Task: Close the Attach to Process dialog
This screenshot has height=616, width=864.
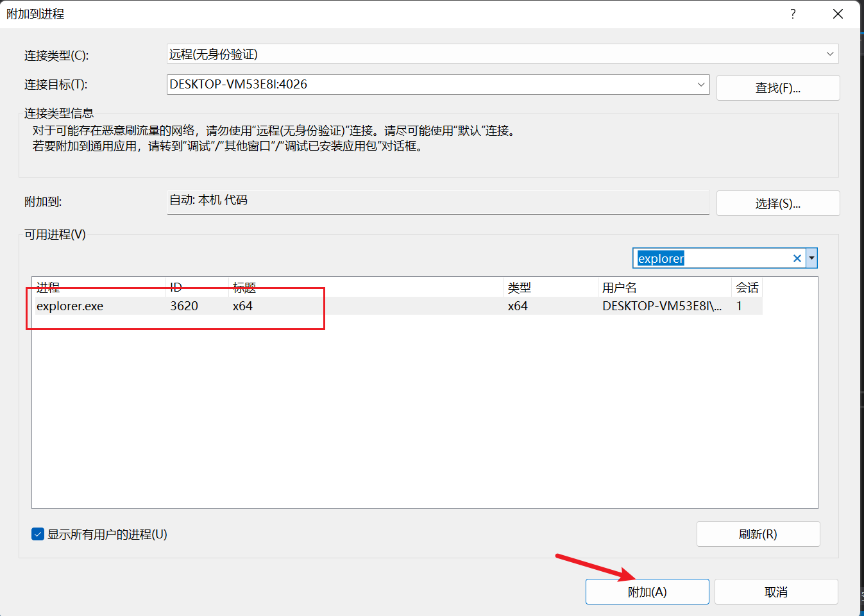Action: click(838, 14)
